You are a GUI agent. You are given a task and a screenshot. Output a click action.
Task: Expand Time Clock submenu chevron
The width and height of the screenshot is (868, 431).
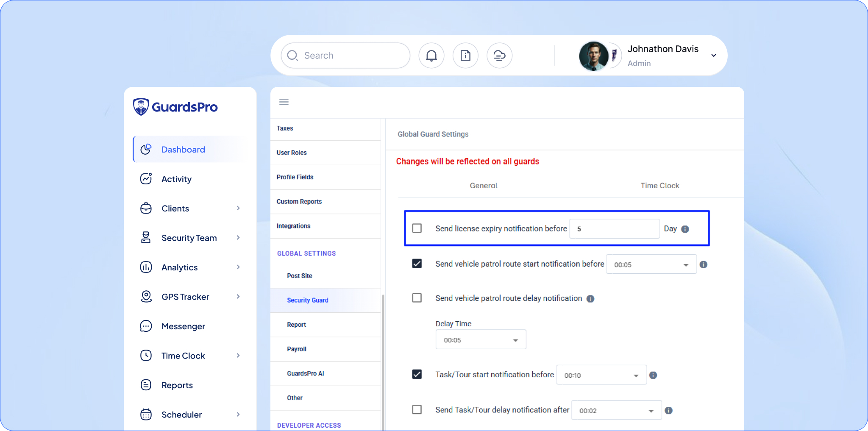tap(238, 356)
